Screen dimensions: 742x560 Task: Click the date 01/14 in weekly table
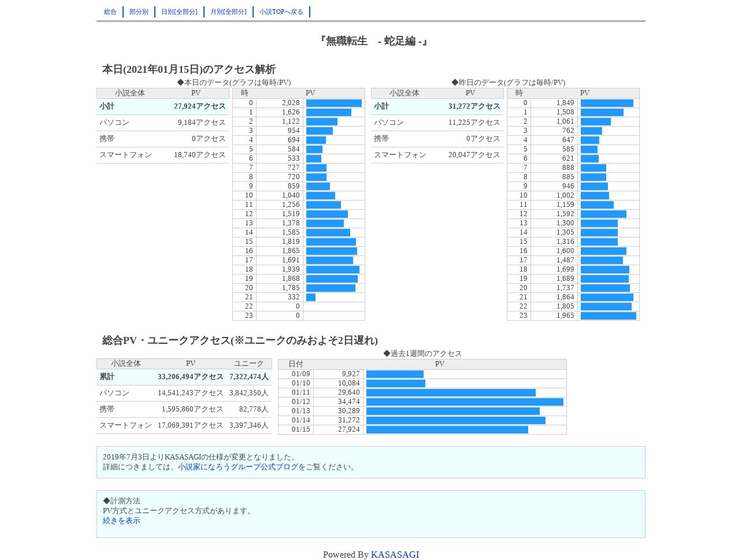(x=300, y=420)
